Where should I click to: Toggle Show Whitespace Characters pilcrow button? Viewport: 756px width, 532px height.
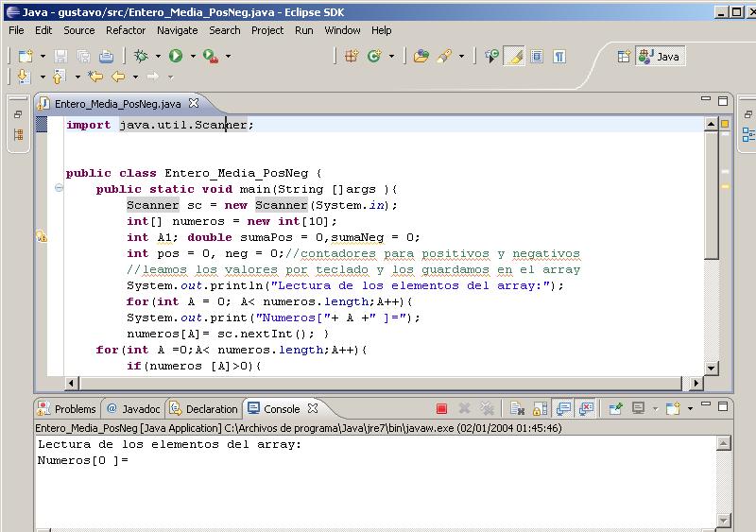pyautogui.click(x=559, y=57)
